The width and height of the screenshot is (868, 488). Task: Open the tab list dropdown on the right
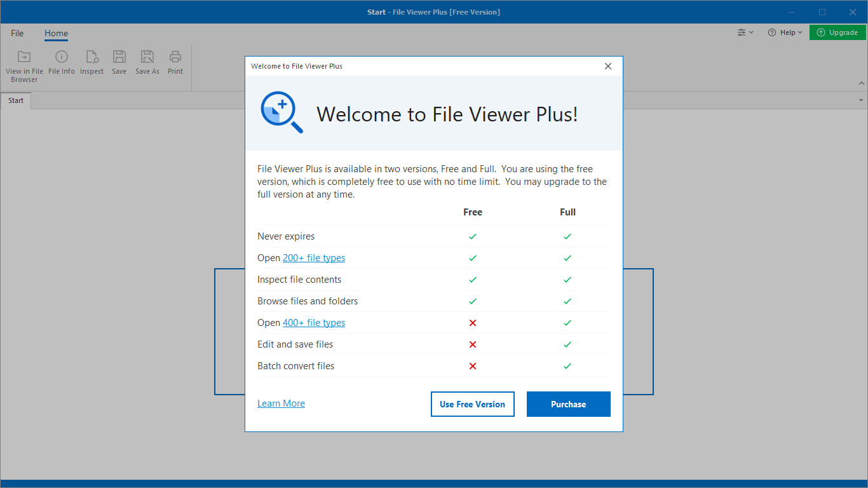pyautogui.click(x=861, y=100)
